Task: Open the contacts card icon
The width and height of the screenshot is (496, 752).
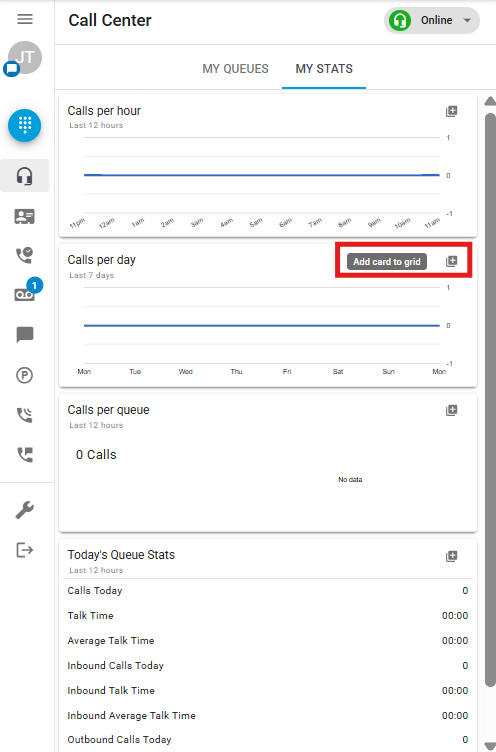Action: pos(24,217)
